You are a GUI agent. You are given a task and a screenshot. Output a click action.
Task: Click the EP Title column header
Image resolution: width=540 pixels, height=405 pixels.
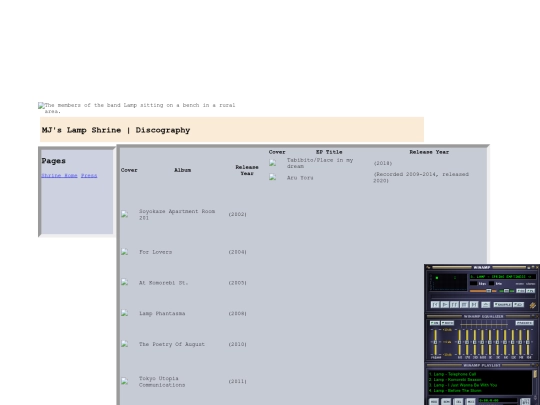[329, 152]
